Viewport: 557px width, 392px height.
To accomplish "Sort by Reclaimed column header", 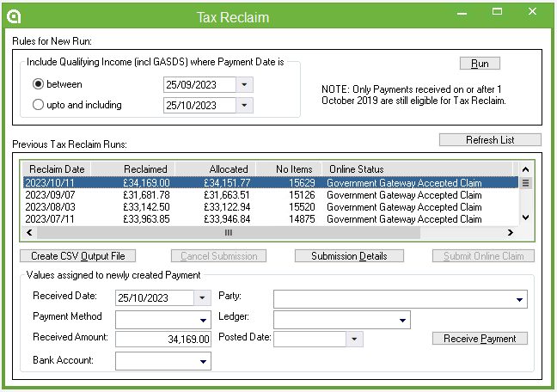I will 133,168.
